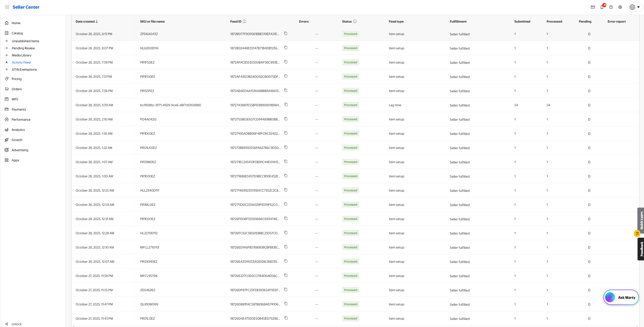The width and height of the screenshot is (644, 327).
Task: Sort by the Date created column
Action: click(87, 21)
